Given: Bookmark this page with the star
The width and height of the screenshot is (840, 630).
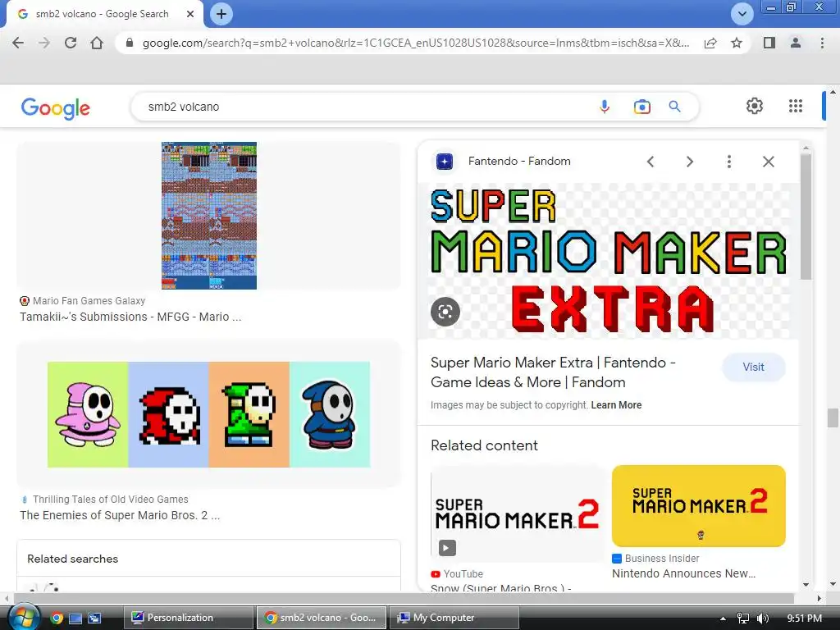Looking at the screenshot, I should 737,43.
